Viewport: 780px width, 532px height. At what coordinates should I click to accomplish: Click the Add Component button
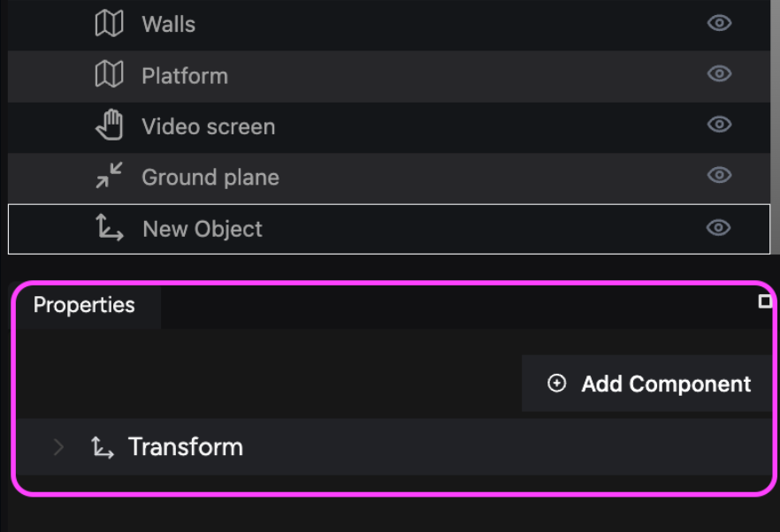648,384
